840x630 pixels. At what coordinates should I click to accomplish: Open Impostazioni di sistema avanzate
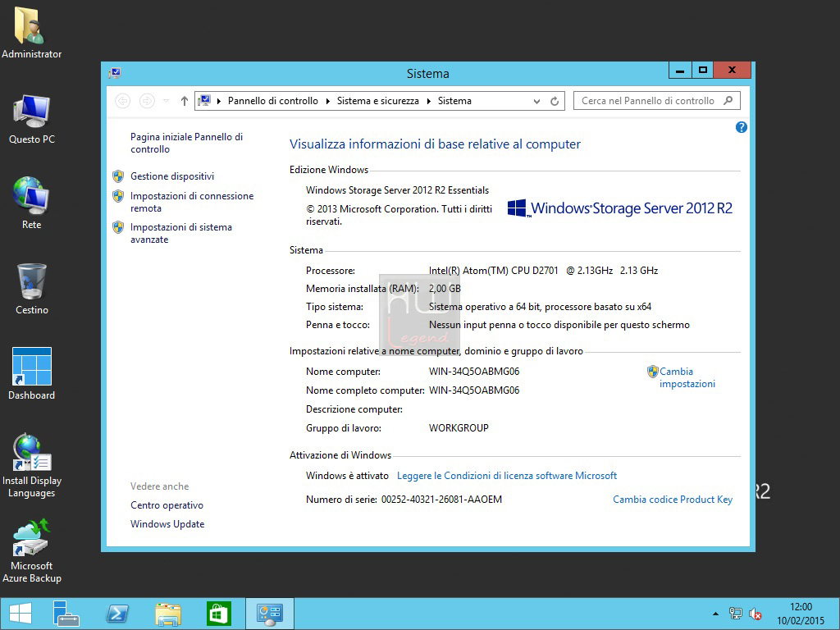181,233
